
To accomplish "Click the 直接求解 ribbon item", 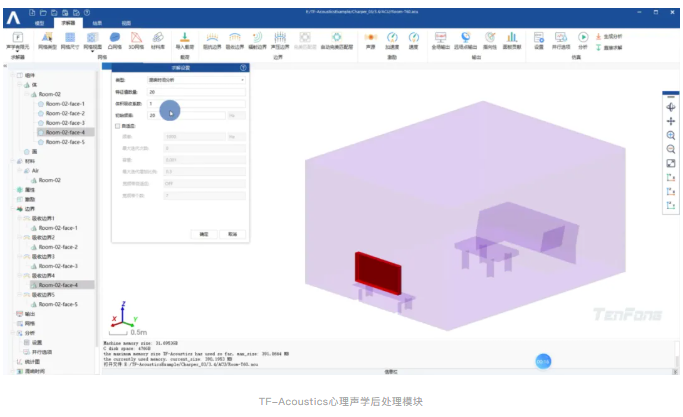I will pyautogui.click(x=609, y=47).
